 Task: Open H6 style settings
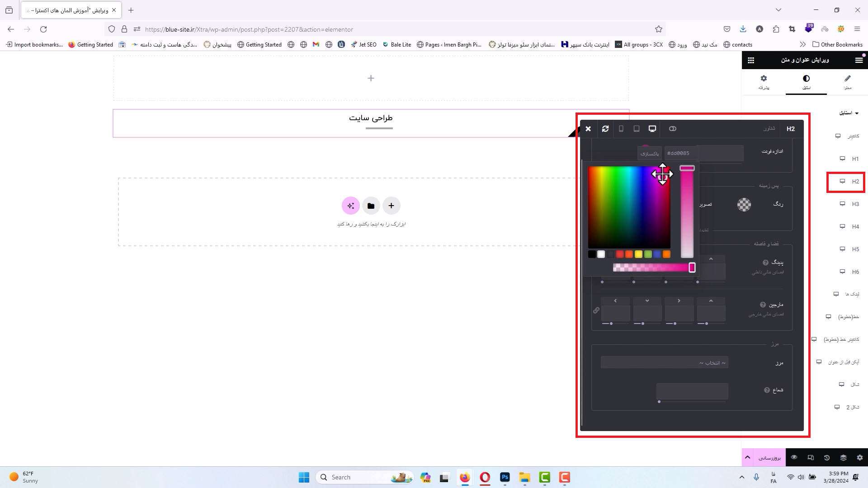850,272
